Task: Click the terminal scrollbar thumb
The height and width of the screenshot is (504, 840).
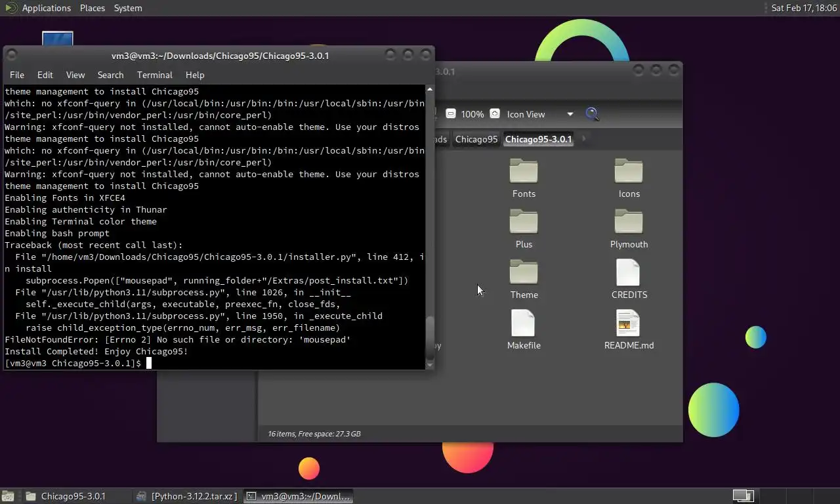Action: pos(430,337)
